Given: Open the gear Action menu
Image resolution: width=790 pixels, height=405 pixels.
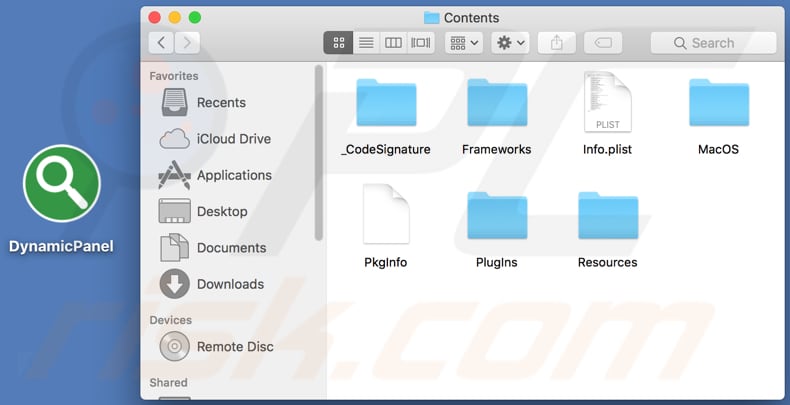Looking at the screenshot, I should [x=510, y=43].
